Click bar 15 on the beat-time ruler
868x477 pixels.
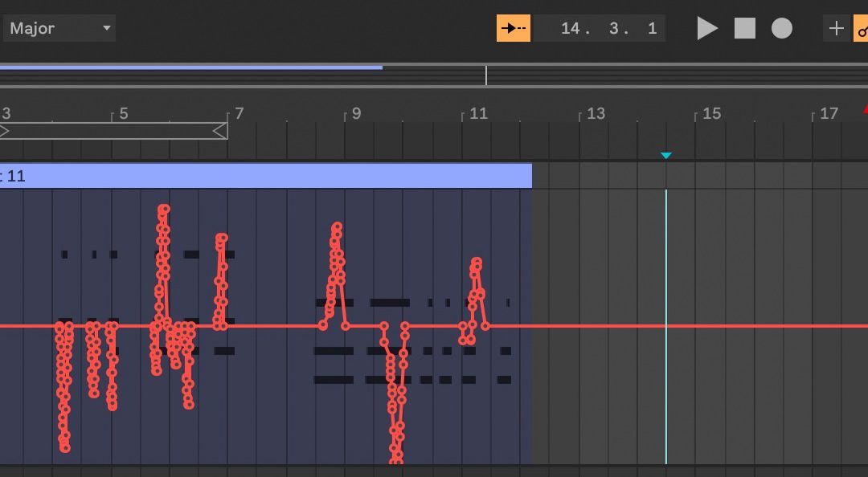click(711, 113)
